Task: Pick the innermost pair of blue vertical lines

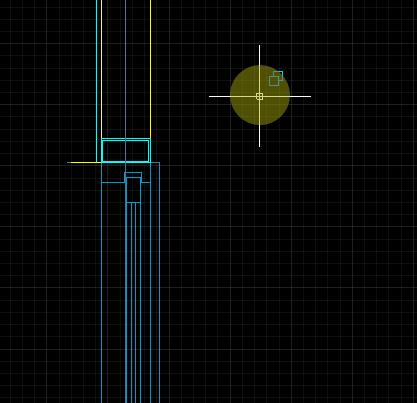Action: pos(133,303)
